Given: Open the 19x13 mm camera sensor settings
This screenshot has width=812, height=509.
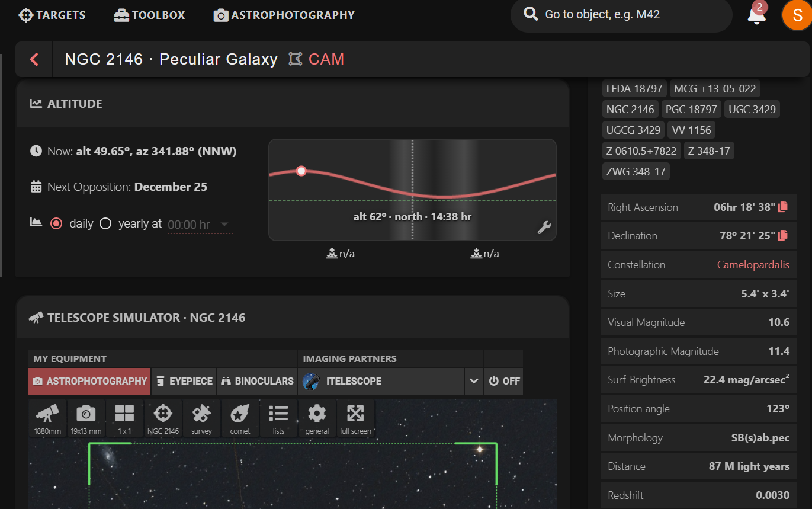Looking at the screenshot, I should click(86, 418).
